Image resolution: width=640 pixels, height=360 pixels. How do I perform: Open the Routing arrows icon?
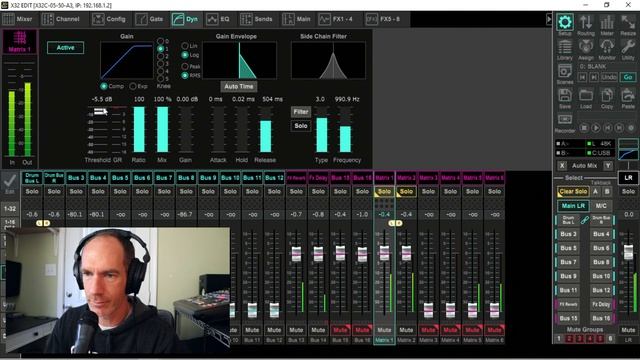(586, 22)
